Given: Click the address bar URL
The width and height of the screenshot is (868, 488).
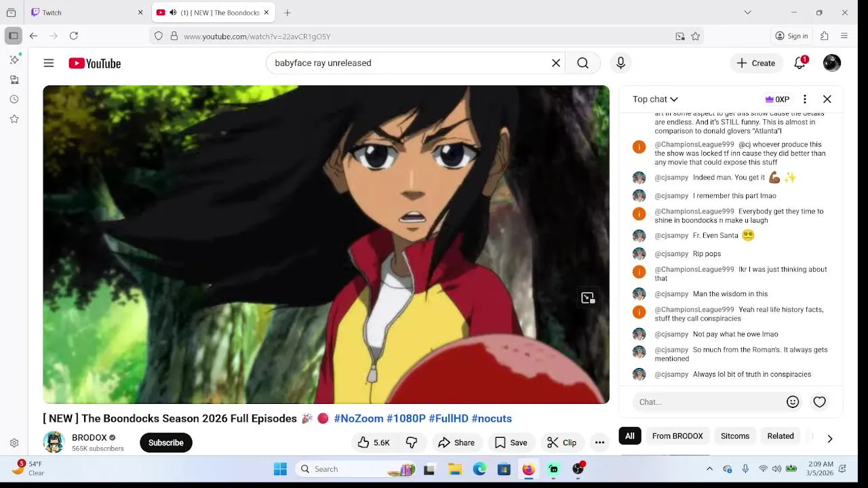Looking at the screenshot, I should [257, 36].
